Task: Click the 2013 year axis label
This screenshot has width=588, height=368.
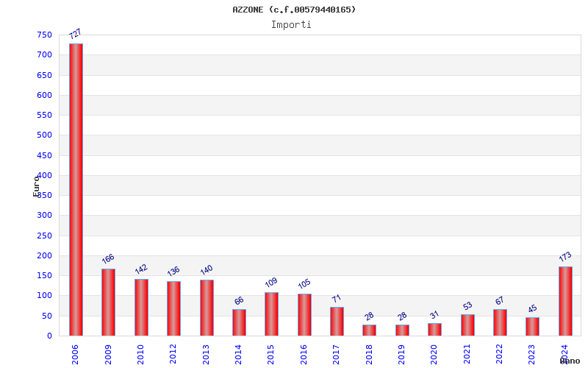Action: [x=206, y=355]
